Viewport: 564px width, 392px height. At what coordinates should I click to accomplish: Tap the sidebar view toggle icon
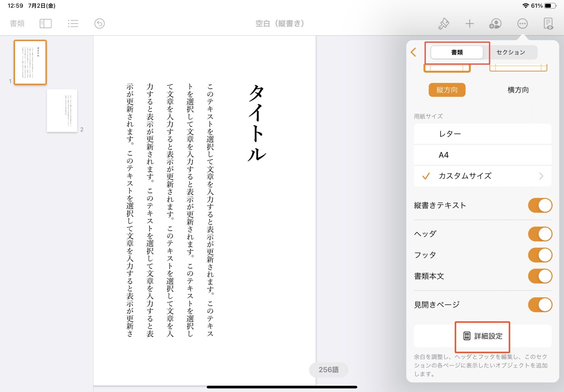46,24
